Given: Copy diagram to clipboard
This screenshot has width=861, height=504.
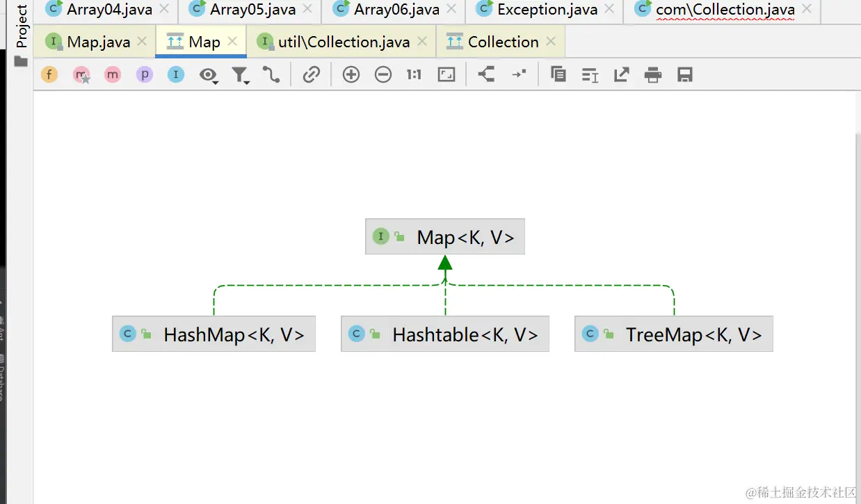Looking at the screenshot, I should 558,74.
